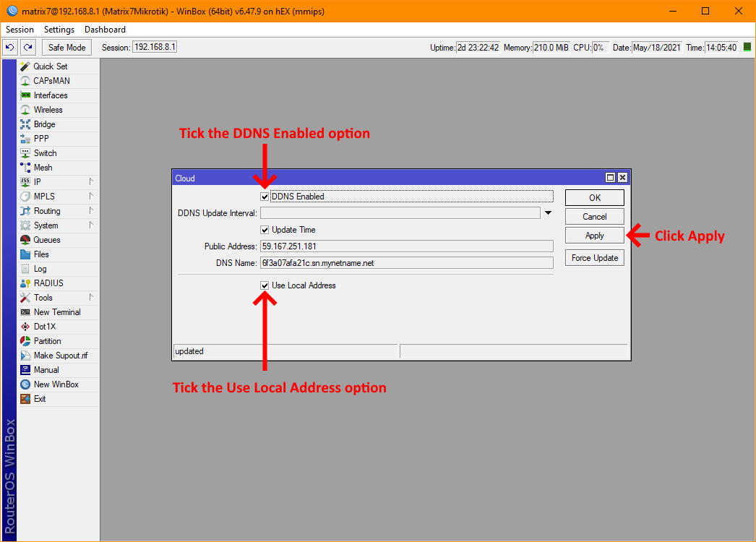756x542 pixels.
Task: Click the Exit sidebar item
Action: 58,399
